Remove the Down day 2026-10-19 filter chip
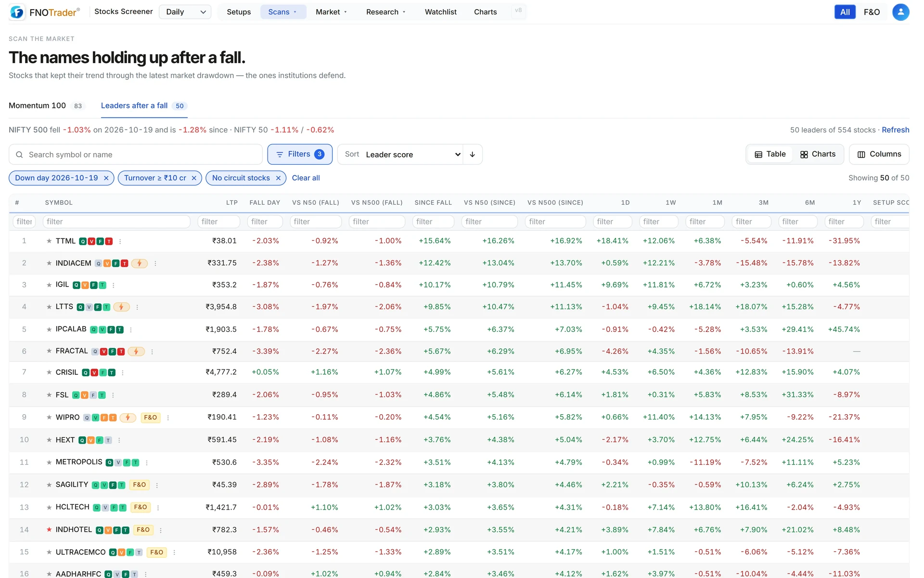The image size is (924, 578). coord(106,178)
